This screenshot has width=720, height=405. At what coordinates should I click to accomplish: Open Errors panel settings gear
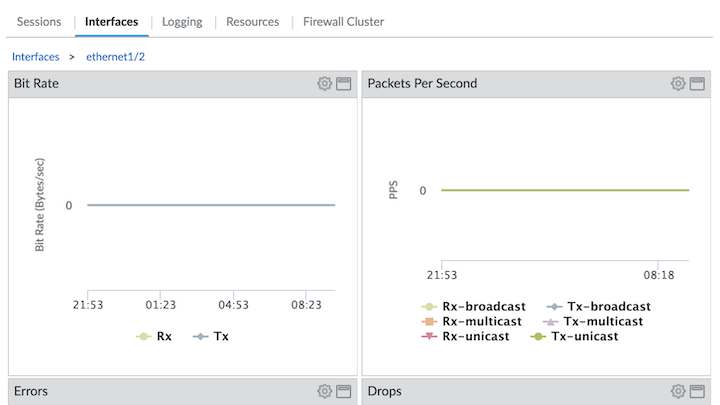click(324, 392)
